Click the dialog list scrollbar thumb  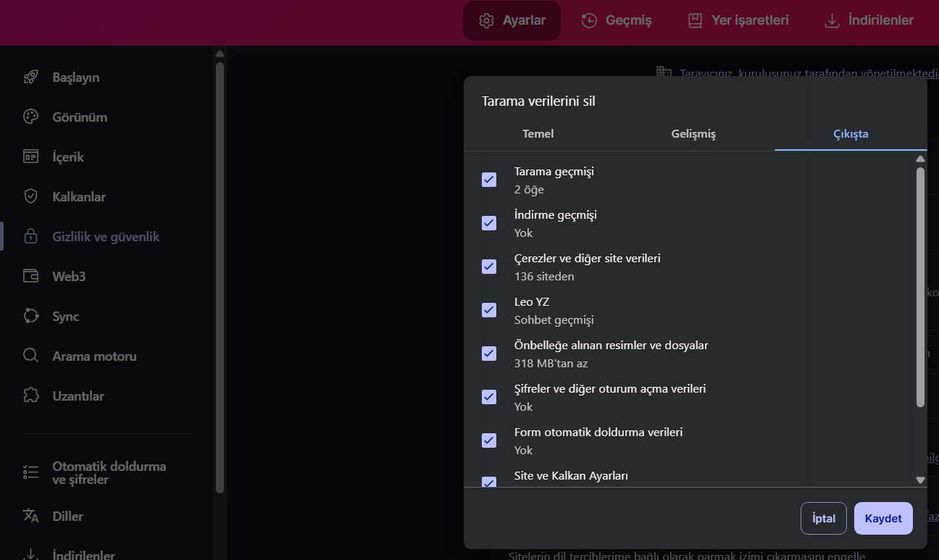pos(921,288)
